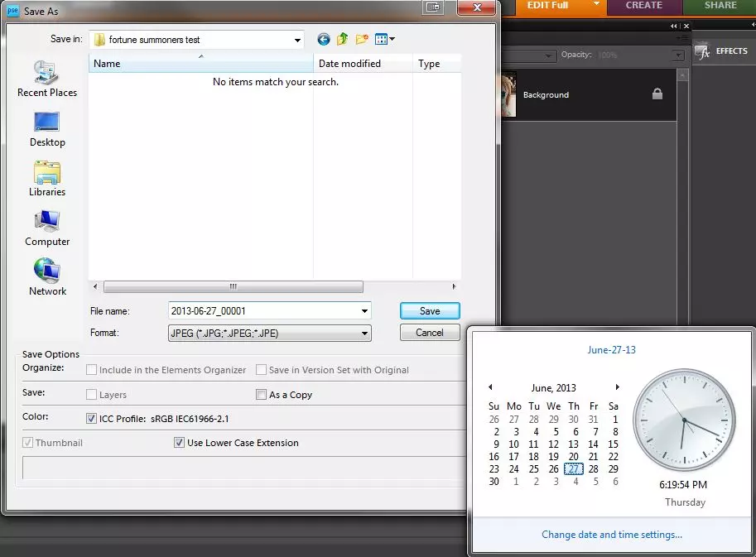Click the Effects panel fx icon
Image resolution: width=756 pixels, height=557 pixels.
coord(702,50)
